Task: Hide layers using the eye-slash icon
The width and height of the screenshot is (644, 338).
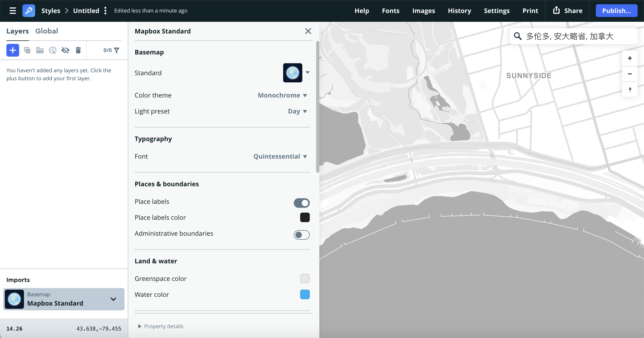Action: pyautogui.click(x=65, y=50)
